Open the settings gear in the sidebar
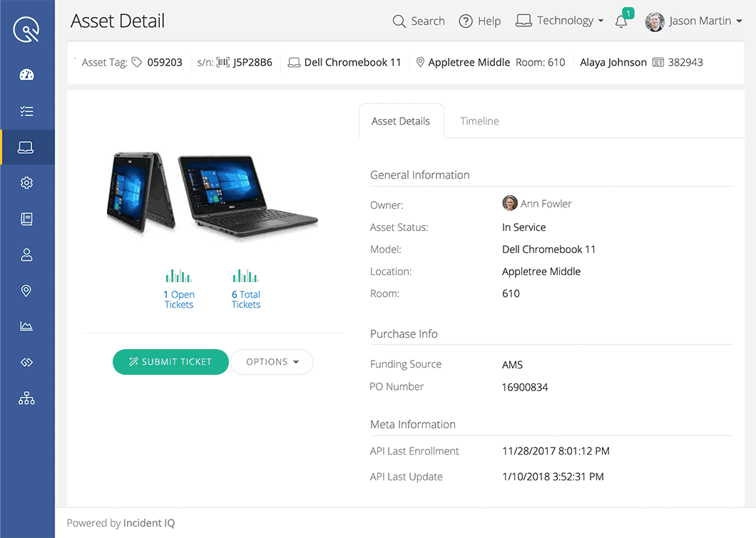Image resolution: width=756 pixels, height=538 pixels. 26,182
